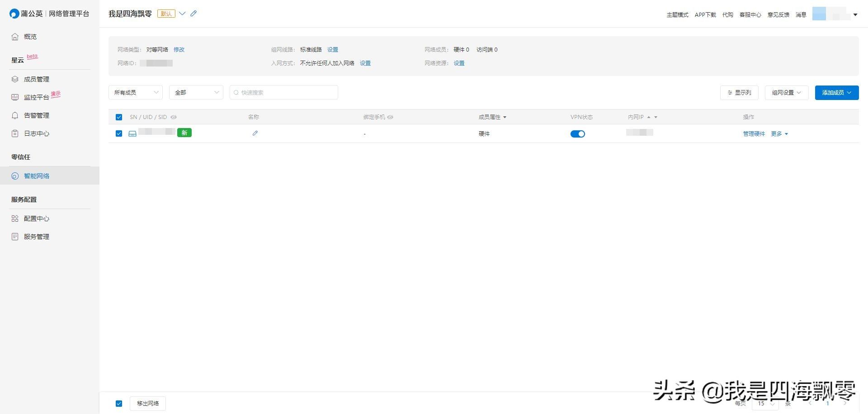Go to 告警管理 in the sidebar

(36, 115)
